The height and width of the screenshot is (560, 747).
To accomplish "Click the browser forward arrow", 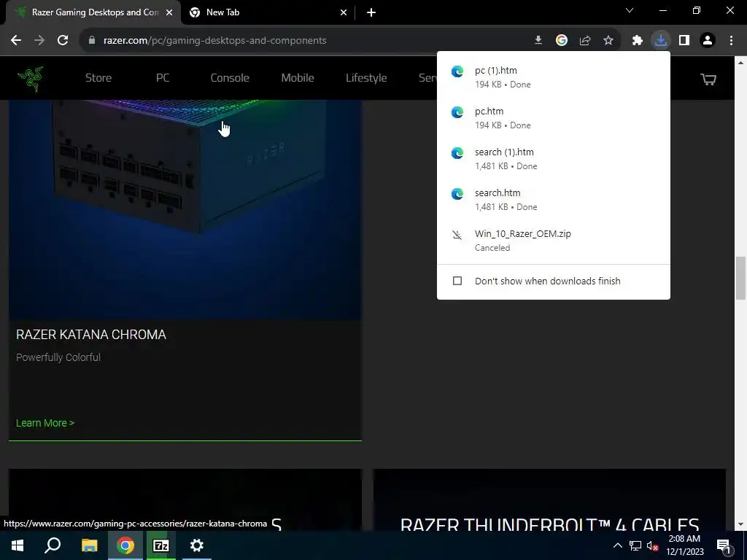I will click(x=39, y=41).
